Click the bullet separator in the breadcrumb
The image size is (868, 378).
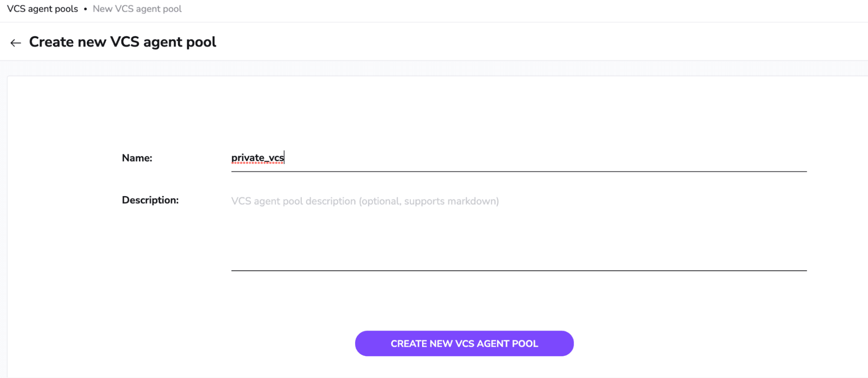[86, 9]
